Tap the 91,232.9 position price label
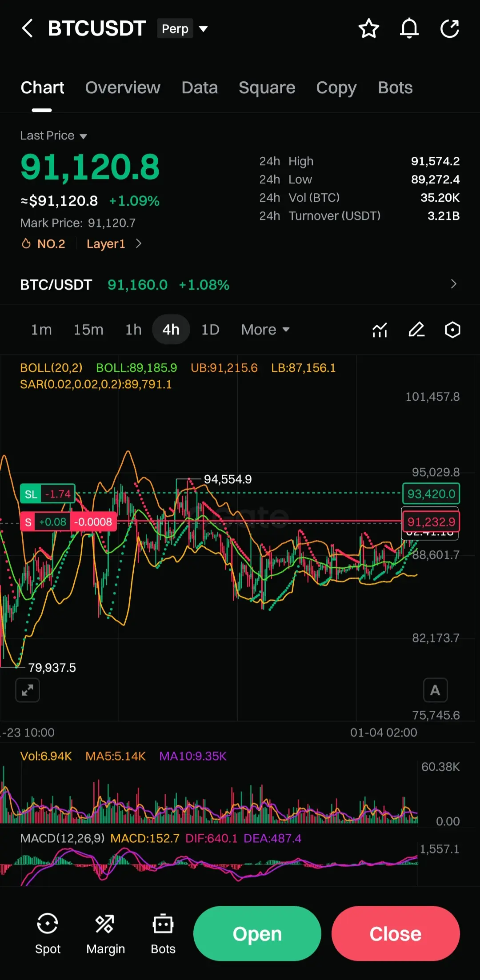The width and height of the screenshot is (480, 980). (x=431, y=522)
